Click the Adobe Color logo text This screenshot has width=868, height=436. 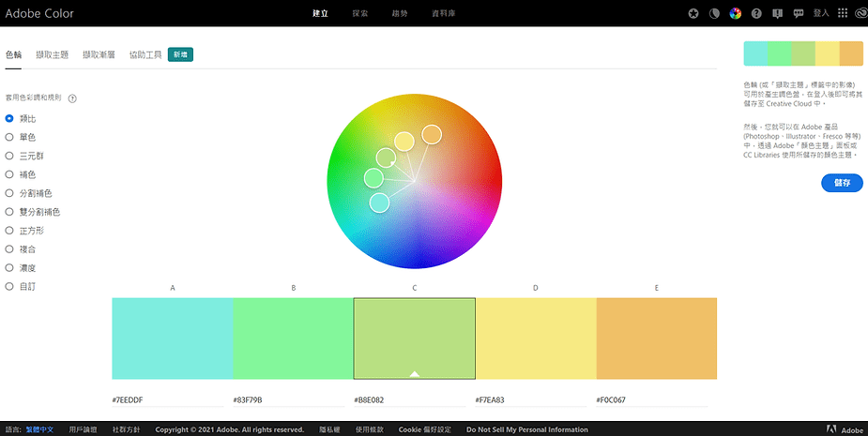tap(39, 13)
